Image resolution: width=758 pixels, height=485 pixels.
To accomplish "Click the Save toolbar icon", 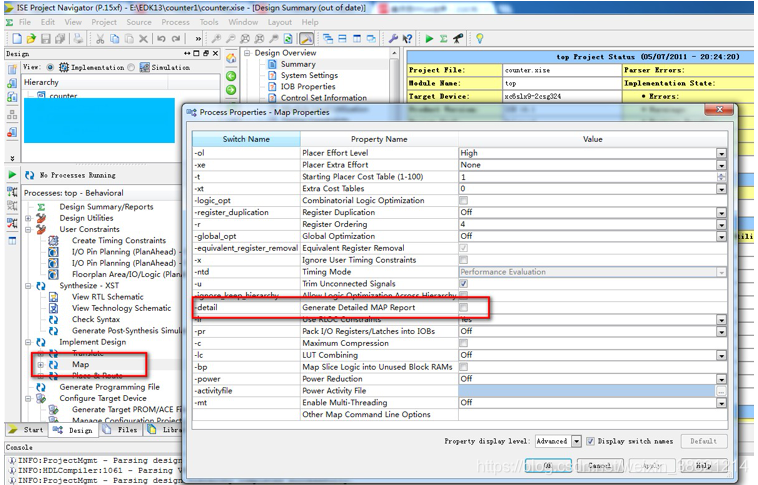I will [x=46, y=39].
